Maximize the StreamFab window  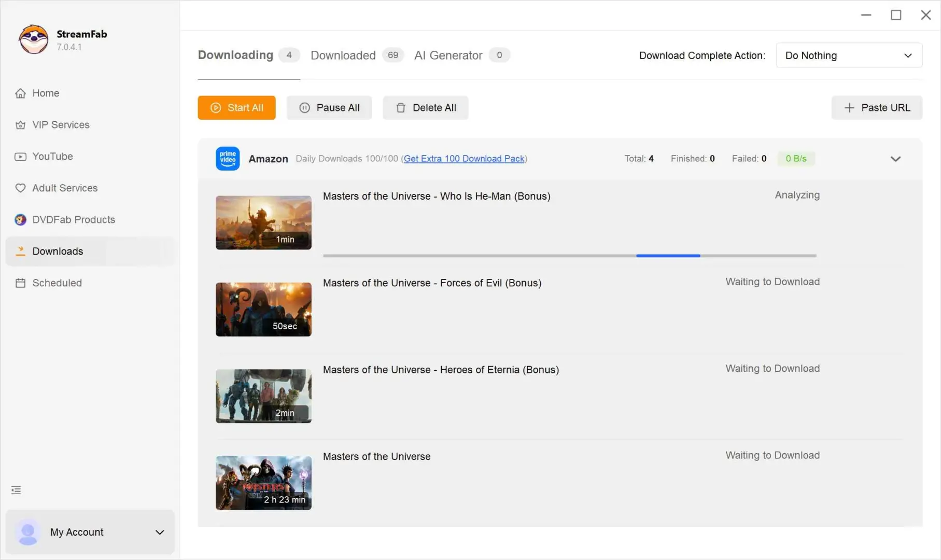coord(896,15)
